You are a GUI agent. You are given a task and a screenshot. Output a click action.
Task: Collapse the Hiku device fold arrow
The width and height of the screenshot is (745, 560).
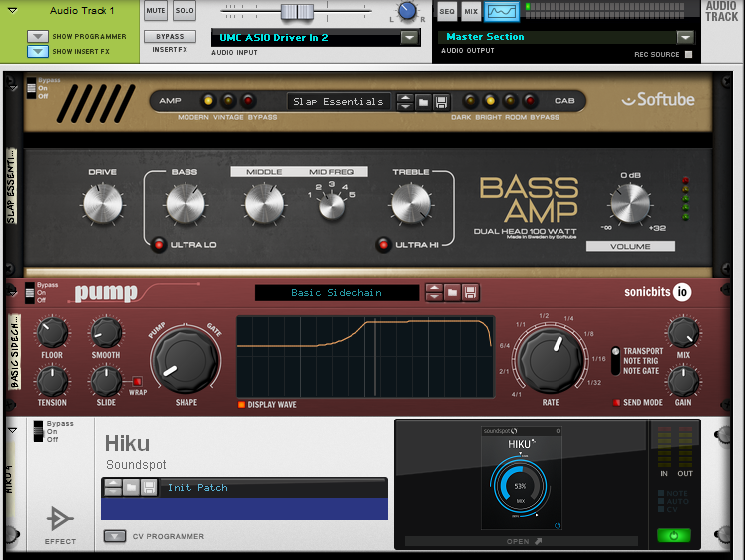pos(13,430)
